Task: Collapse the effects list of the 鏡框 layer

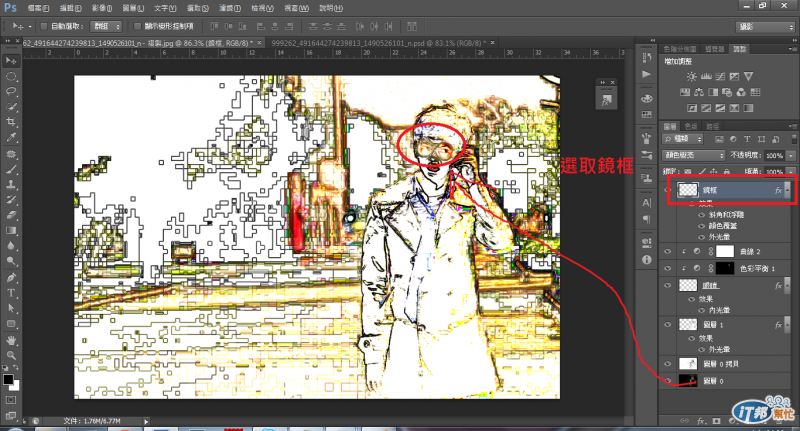Action: [x=788, y=190]
